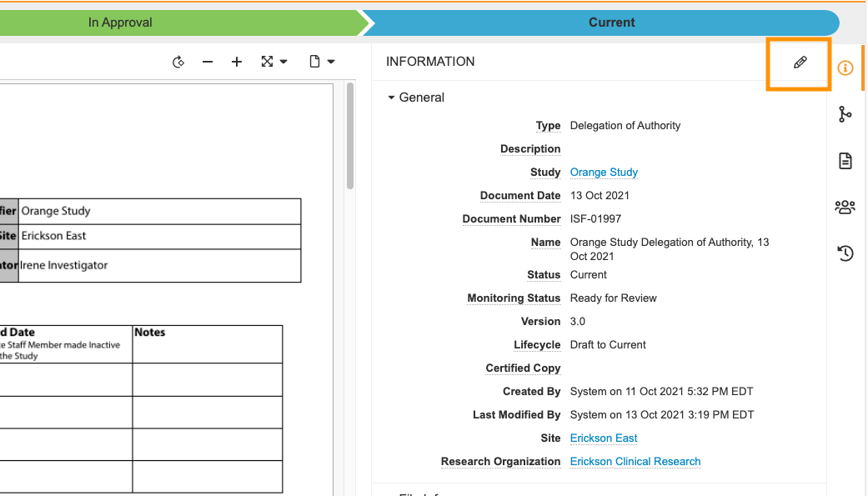Screen dimensions: 868x496
Task: Open the page view dropdown in viewer toolbar
Action: 322,62
